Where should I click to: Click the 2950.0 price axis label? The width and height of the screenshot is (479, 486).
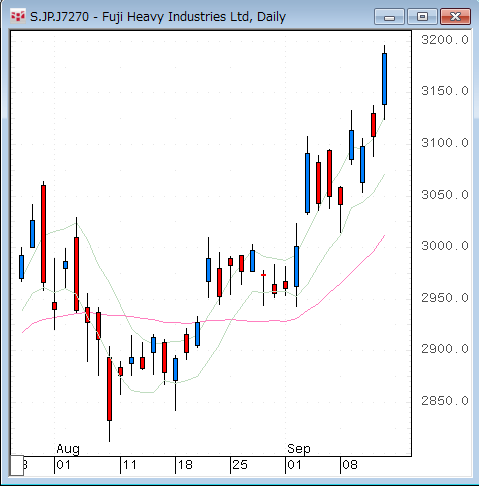tap(445, 298)
